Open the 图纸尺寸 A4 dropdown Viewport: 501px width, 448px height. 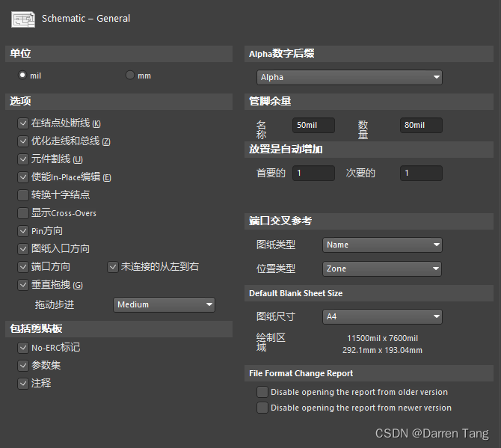coord(382,316)
